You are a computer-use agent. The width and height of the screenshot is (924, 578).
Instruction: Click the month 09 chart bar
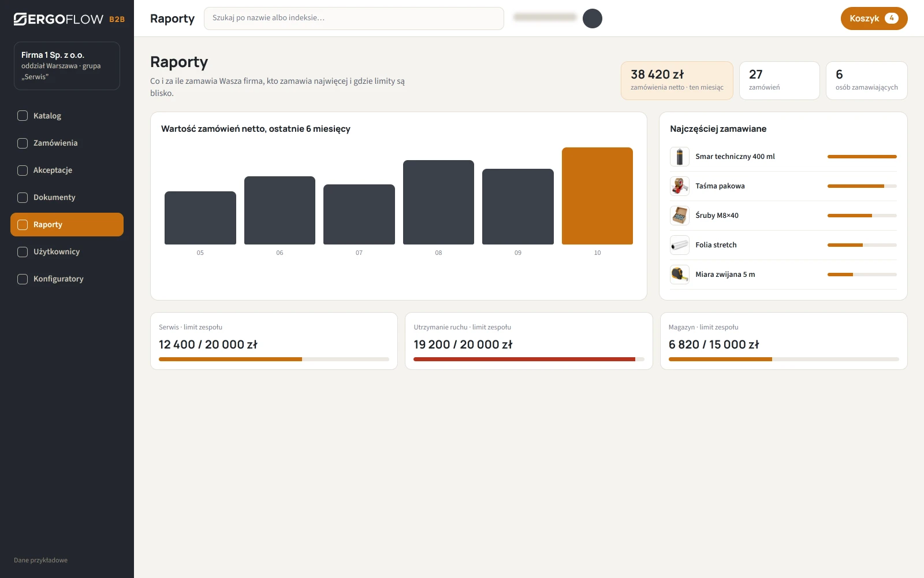(518, 206)
